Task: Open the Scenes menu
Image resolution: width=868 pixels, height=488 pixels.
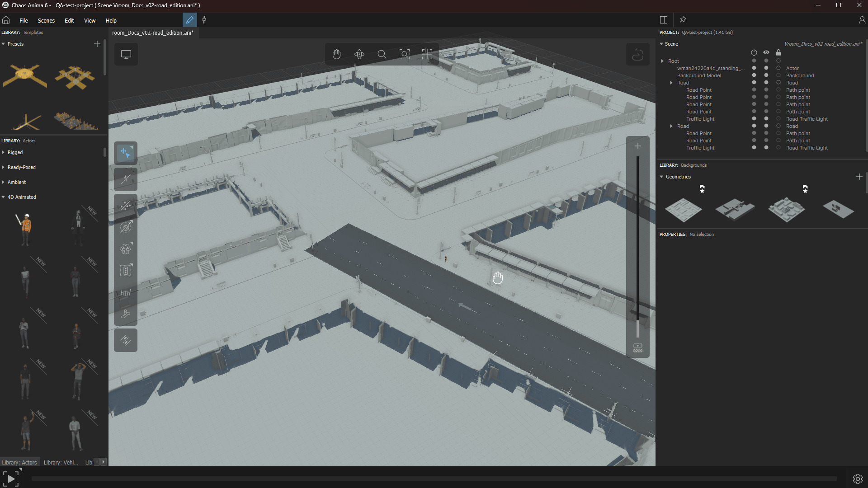Action: coord(46,20)
